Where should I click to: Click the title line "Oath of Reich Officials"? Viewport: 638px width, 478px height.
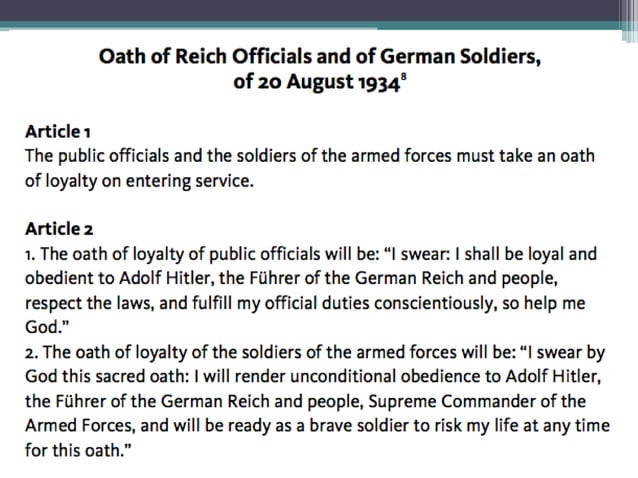click(x=320, y=56)
